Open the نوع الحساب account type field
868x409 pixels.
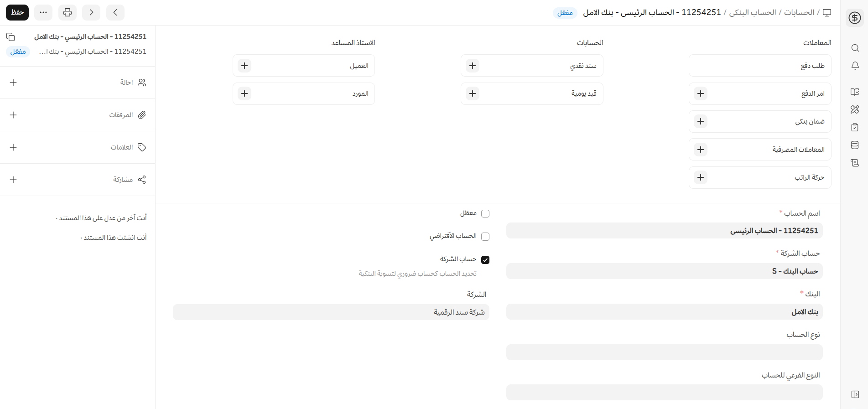(664, 352)
